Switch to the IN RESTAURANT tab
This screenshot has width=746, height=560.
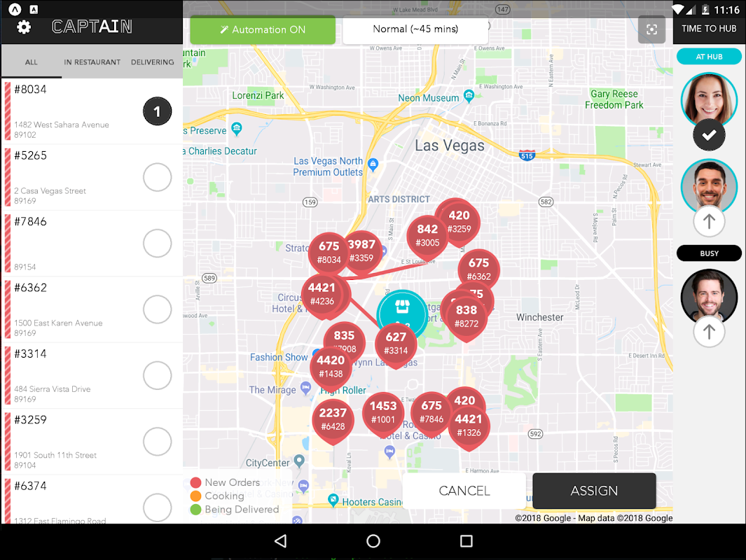92,62
